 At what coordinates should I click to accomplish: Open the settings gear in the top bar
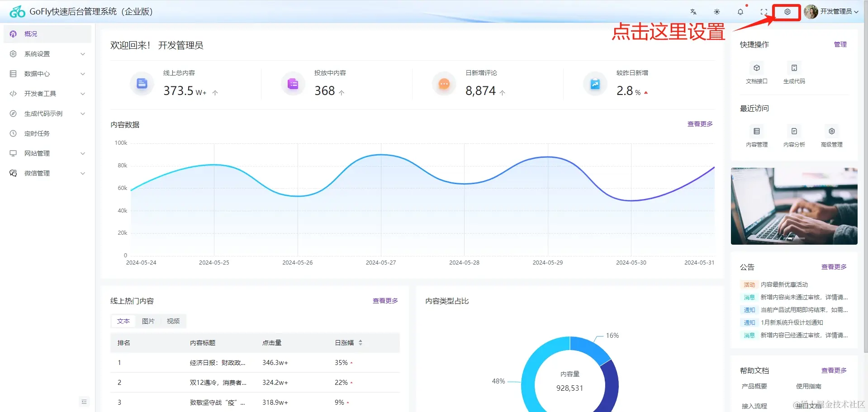[787, 12]
